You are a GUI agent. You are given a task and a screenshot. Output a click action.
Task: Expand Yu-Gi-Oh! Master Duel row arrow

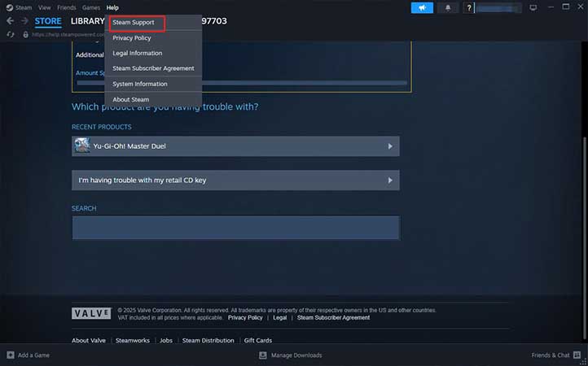390,146
